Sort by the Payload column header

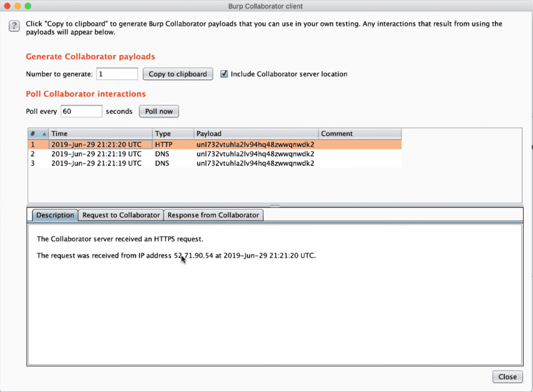tap(256, 134)
